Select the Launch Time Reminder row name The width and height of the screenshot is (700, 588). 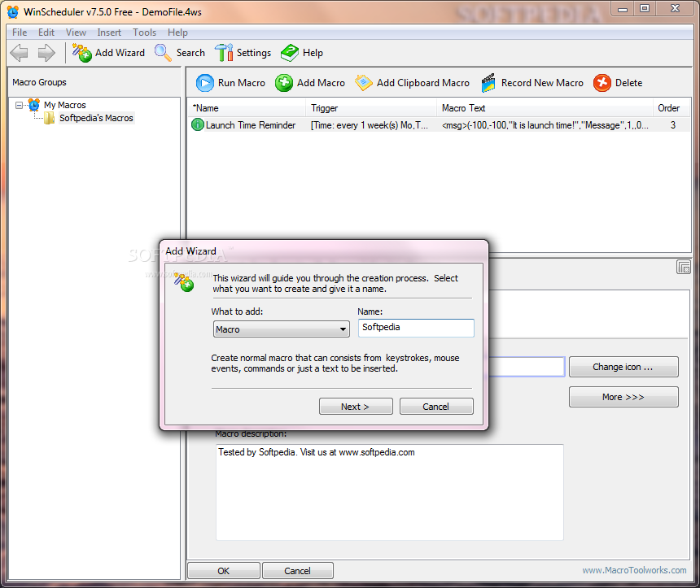tap(251, 125)
